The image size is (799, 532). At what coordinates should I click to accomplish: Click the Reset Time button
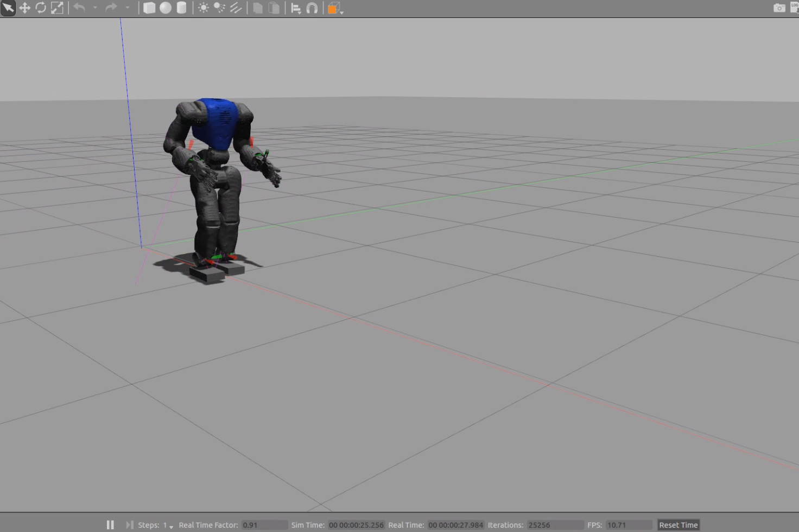(x=678, y=525)
